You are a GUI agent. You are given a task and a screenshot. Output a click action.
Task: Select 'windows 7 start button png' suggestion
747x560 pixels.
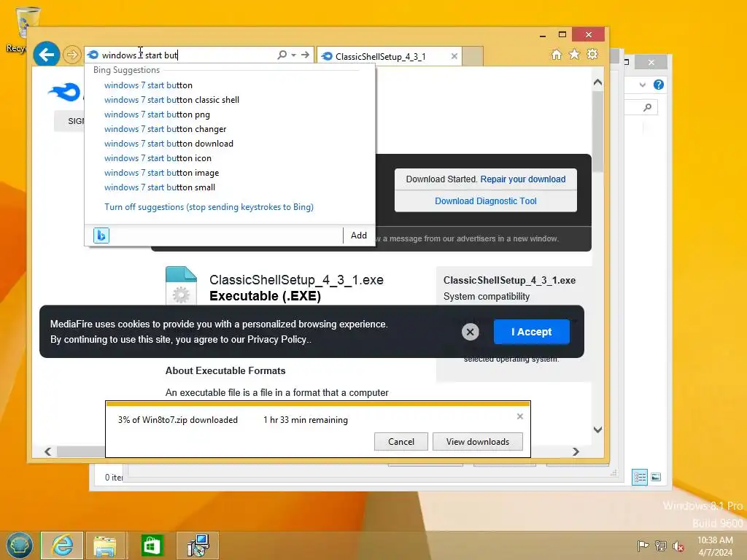pyautogui.click(x=157, y=114)
